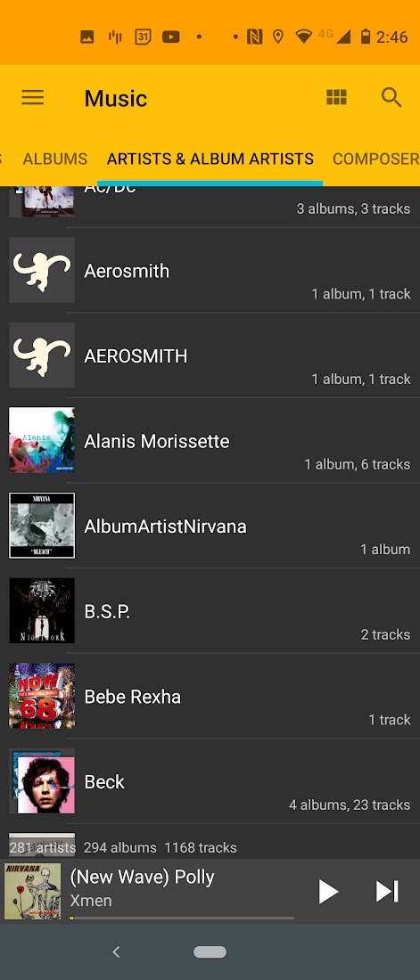420x980 pixels.
Task: Open the Beck artist entry
Action: pos(210,781)
